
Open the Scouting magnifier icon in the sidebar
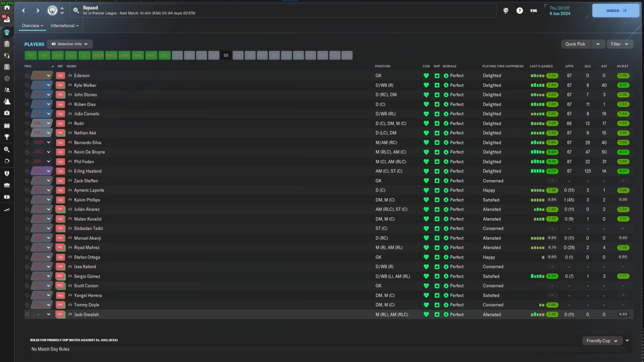point(7,150)
